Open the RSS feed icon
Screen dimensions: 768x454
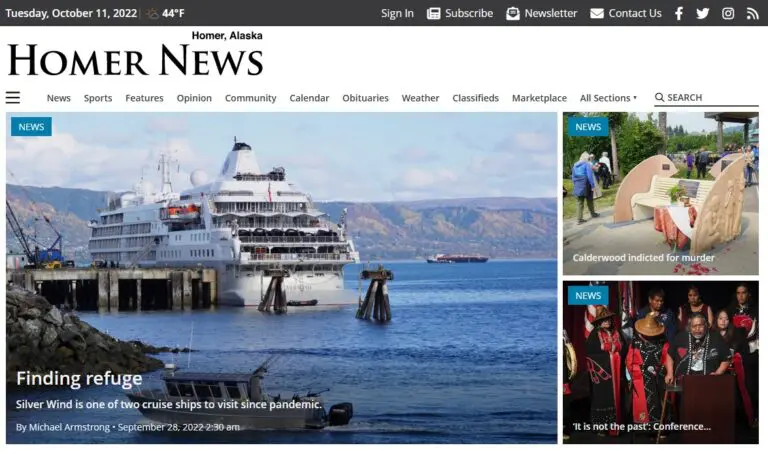pos(752,13)
